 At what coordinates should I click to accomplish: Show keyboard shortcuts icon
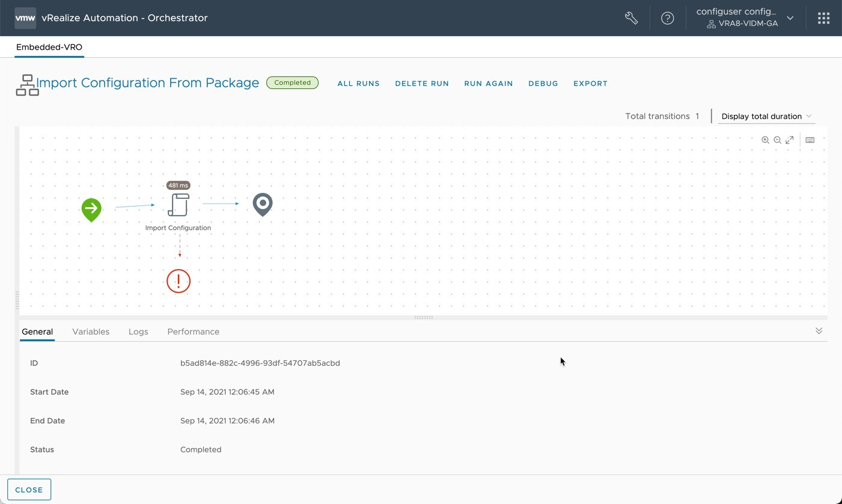coord(810,140)
